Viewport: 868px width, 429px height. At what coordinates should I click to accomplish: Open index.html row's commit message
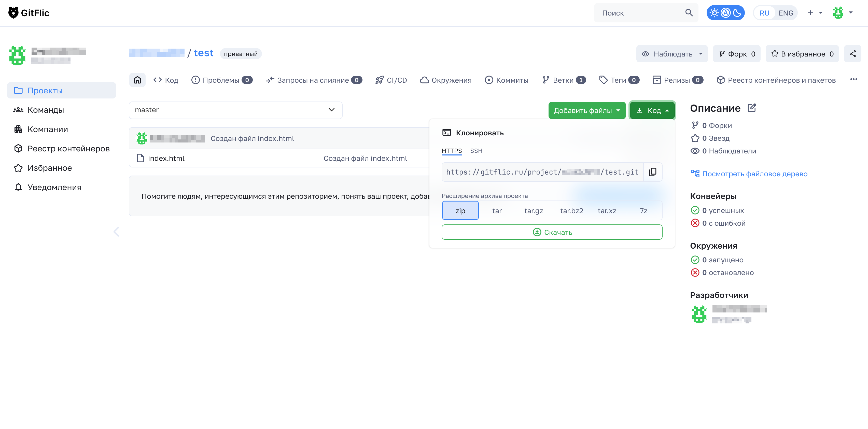click(365, 158)
